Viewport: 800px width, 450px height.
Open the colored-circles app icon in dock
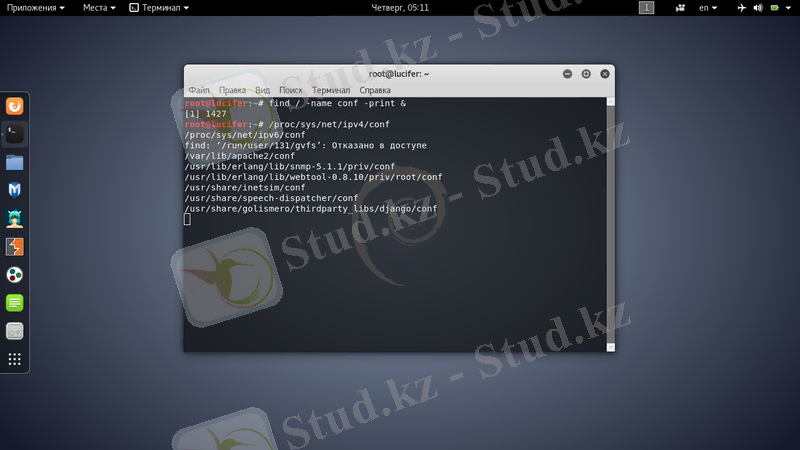[14, 275]
